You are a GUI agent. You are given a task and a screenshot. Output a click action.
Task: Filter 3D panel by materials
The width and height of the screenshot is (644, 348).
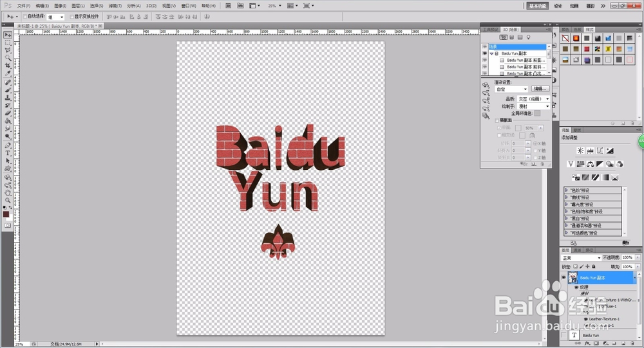tap(520, 37)
